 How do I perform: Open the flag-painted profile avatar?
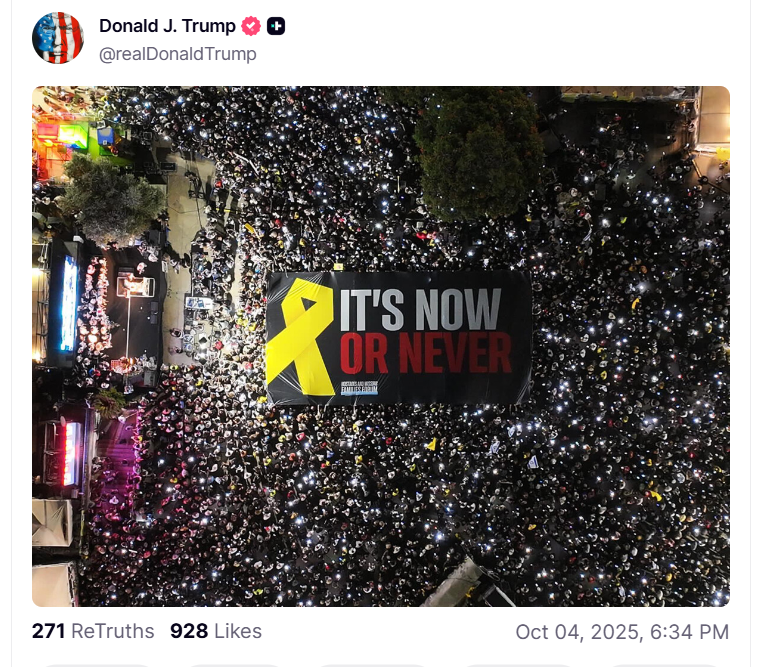tap(58, 38)
